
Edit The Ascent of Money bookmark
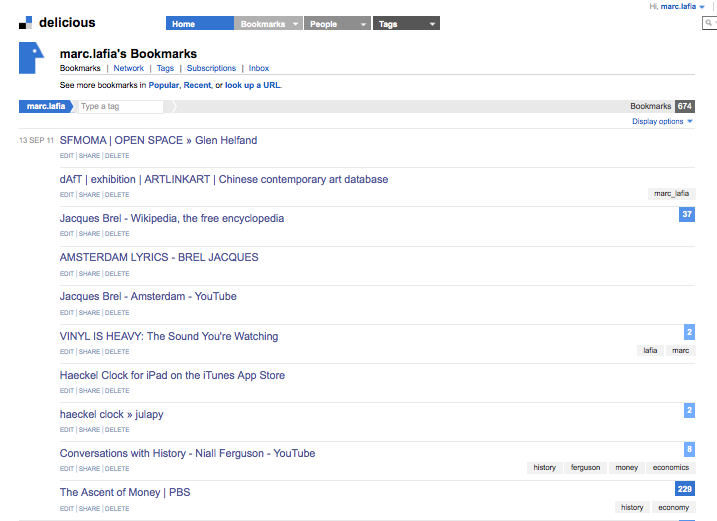click(67, 509)
